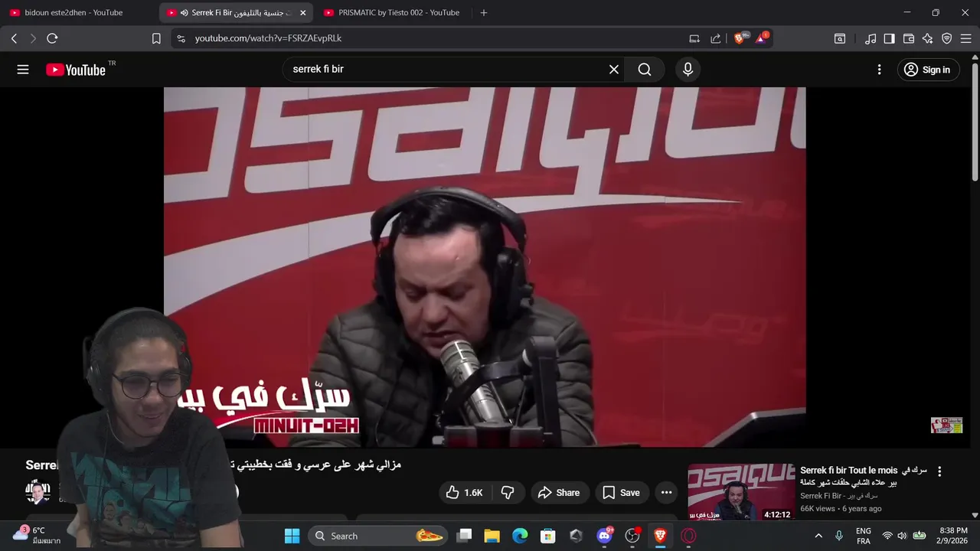Open options for 'Serrek fi bir Tout le mois' video
980x551 pixels.
click(x=939, y=472)
